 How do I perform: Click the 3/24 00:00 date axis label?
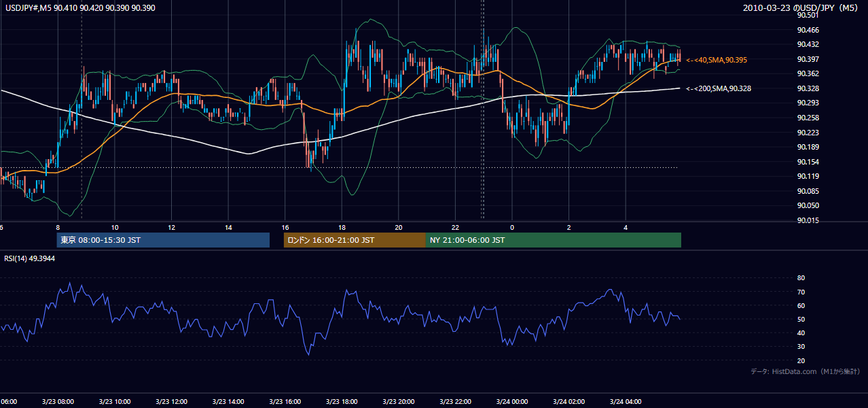click(x=512, y=402)
